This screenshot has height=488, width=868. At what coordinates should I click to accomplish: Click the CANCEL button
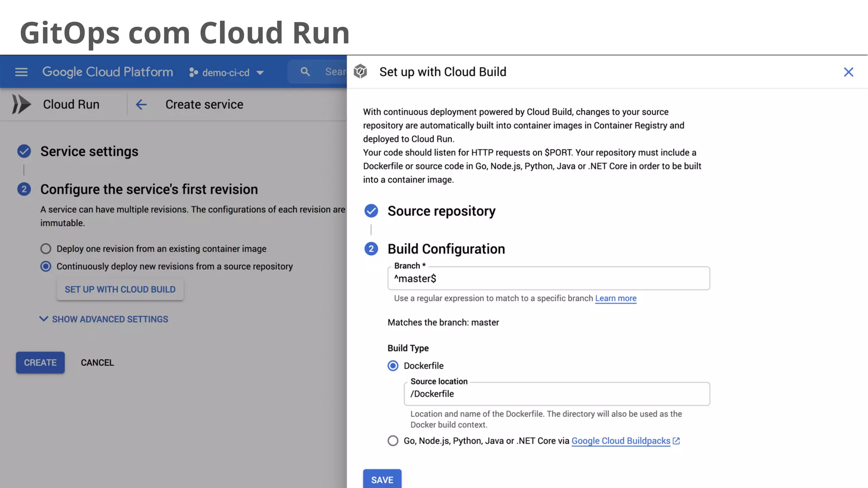pos(97,363)
